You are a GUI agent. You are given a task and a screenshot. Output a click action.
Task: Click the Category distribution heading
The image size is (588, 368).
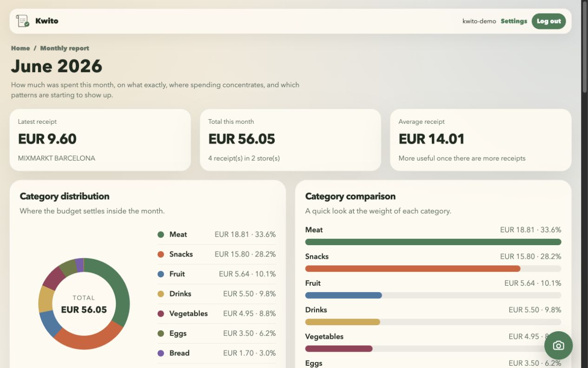[65, 196]
